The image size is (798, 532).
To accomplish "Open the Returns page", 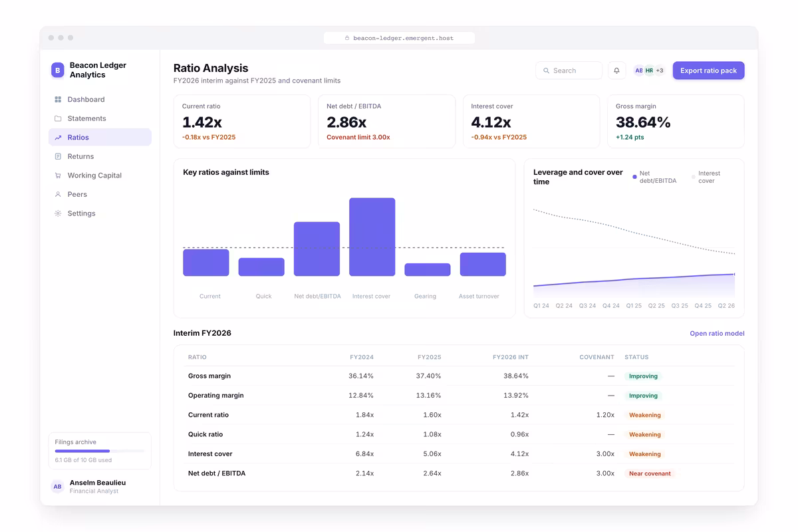I will (100, 156).
